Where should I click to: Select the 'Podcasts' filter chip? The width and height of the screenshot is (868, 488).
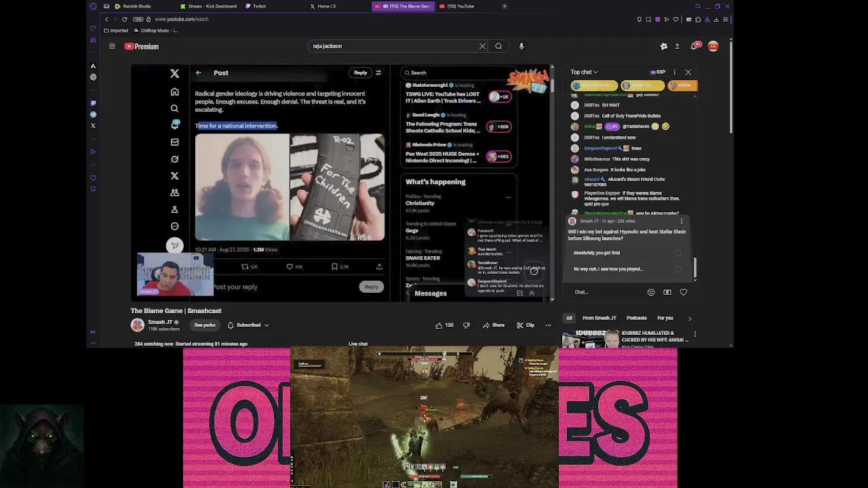click(x=637, y=318)
